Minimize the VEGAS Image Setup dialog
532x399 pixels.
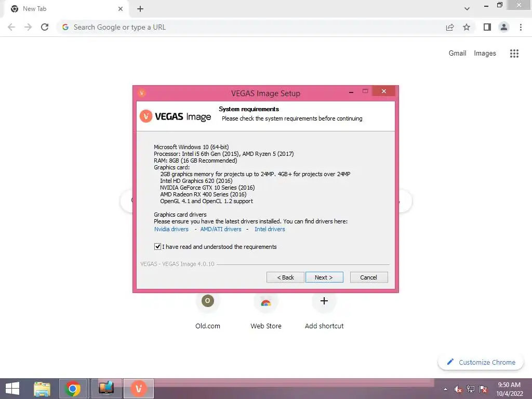coord(351,91)
